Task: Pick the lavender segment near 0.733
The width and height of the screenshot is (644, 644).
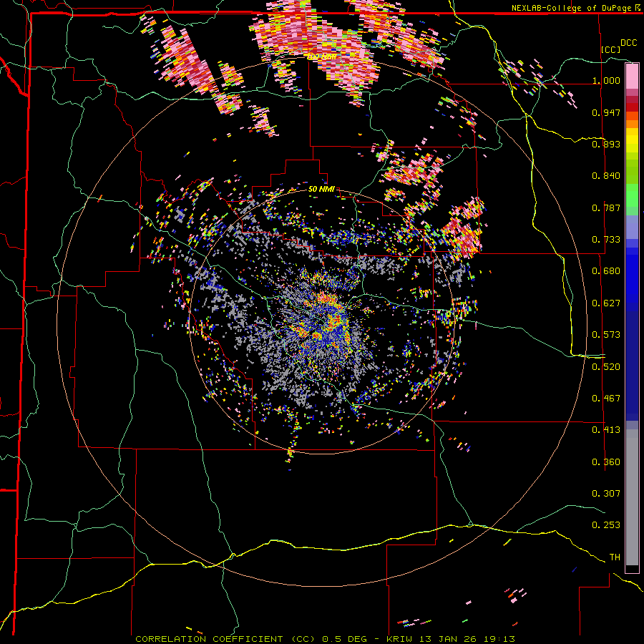Action: pyautogui.click(x=632, y=227)
